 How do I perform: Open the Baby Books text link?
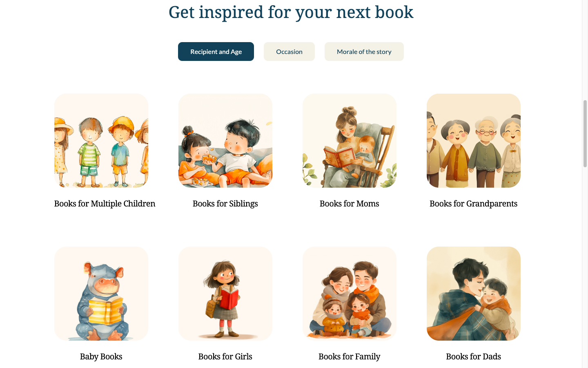tap(101, 357)
